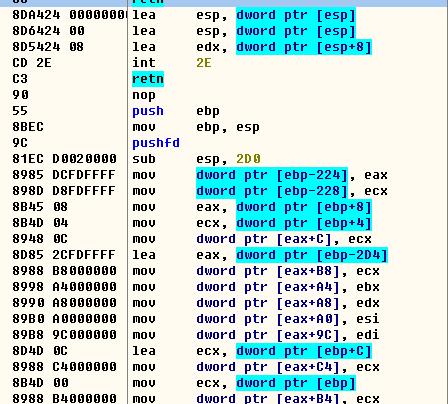448x404 pixels.
Task: Select the pushfd instruction
Action: 224,143
